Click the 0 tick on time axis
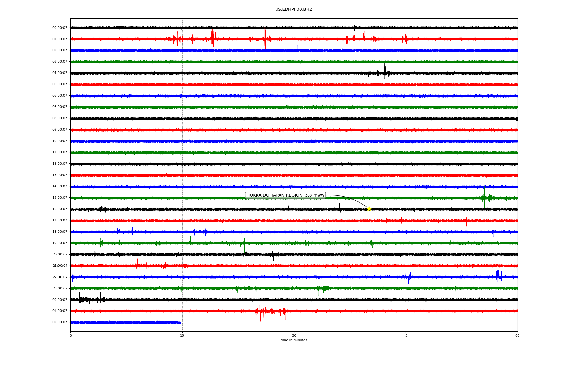The height and width of the screenshot is (368, 588). tap(71, 335)
